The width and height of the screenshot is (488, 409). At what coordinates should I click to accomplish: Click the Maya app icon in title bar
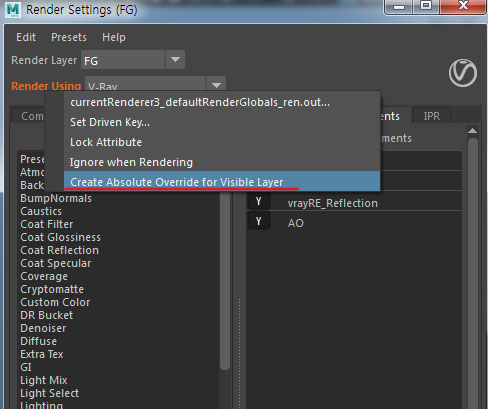tap(13, 10)
